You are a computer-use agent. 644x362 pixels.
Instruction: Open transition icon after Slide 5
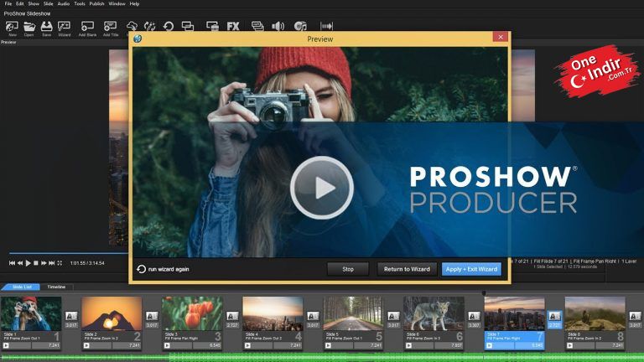point(393,316)
